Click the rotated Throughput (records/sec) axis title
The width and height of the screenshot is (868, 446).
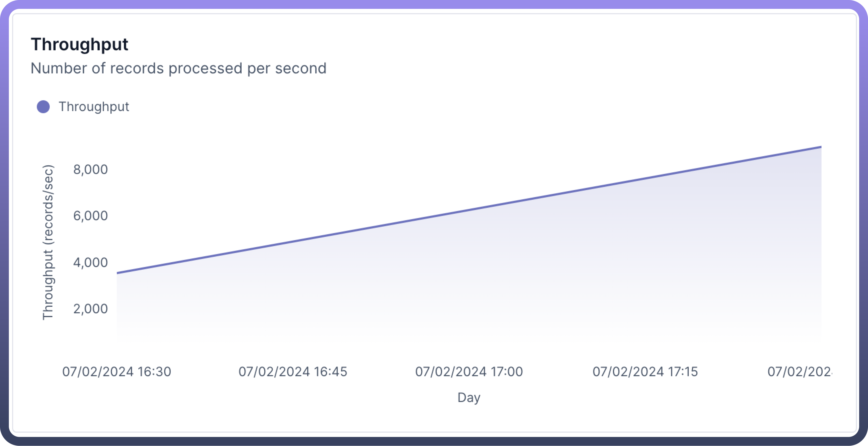48,242
